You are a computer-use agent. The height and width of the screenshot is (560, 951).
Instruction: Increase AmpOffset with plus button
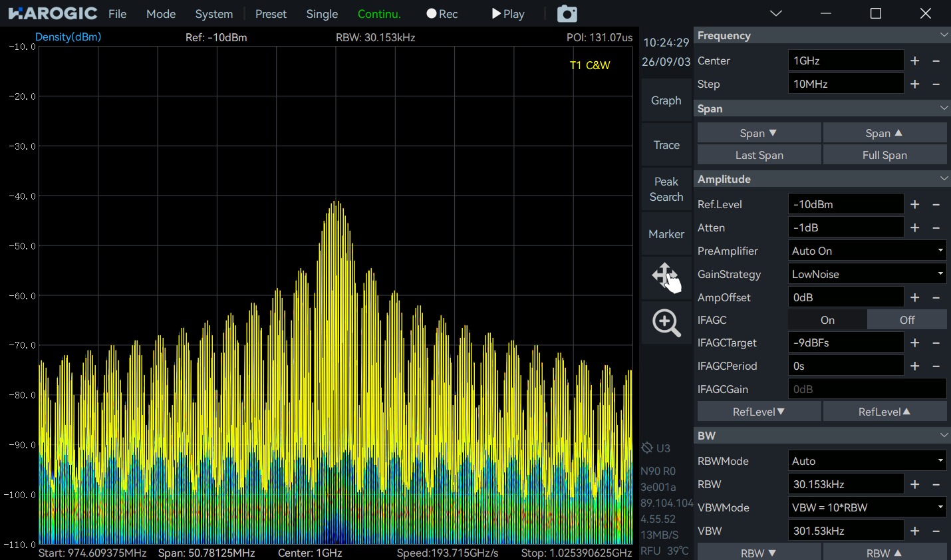coord(915,297)
